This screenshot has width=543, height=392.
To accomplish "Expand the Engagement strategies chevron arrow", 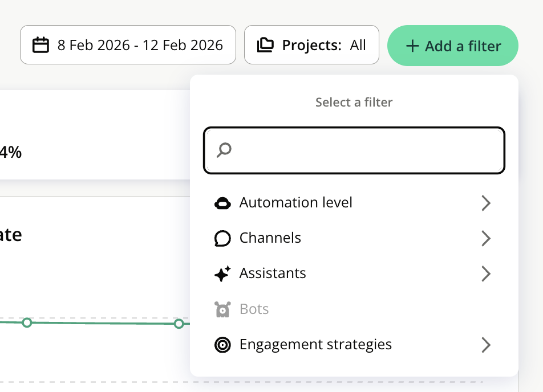I will pos(485,345).
